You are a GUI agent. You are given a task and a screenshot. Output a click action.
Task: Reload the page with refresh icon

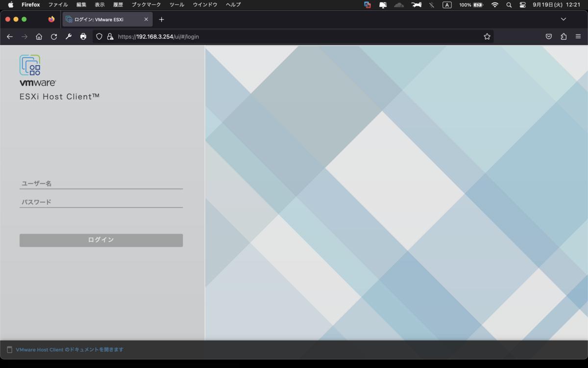54,36
